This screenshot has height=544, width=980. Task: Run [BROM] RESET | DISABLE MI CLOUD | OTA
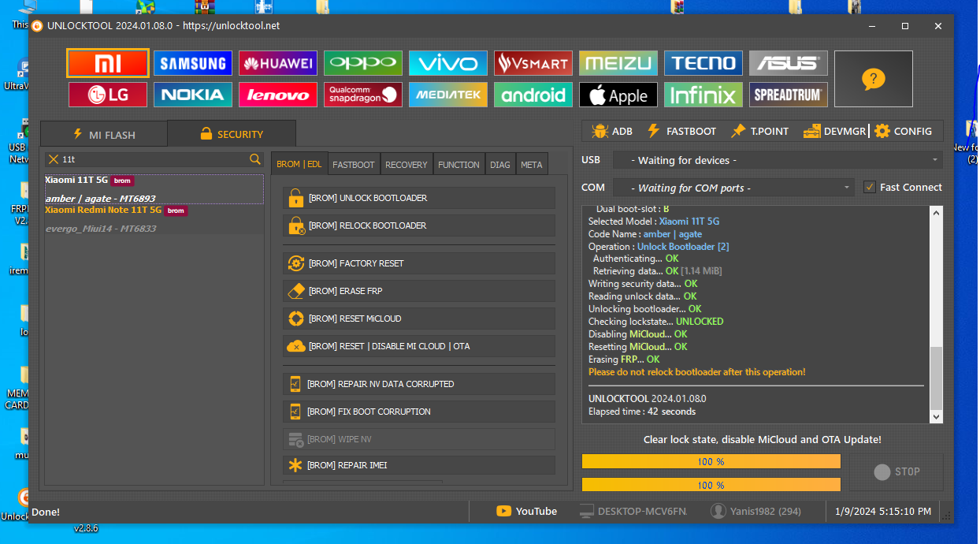(x=419, y=346)
